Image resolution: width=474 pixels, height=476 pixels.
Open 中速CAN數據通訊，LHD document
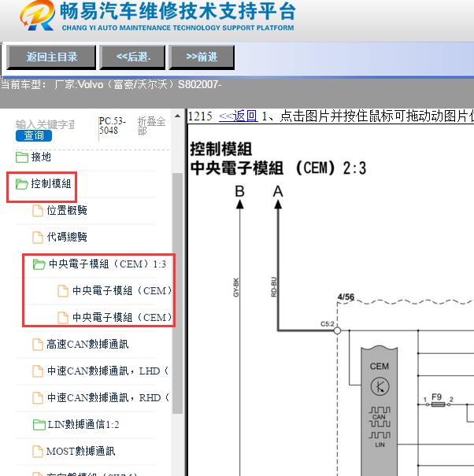tap(108, 371)
